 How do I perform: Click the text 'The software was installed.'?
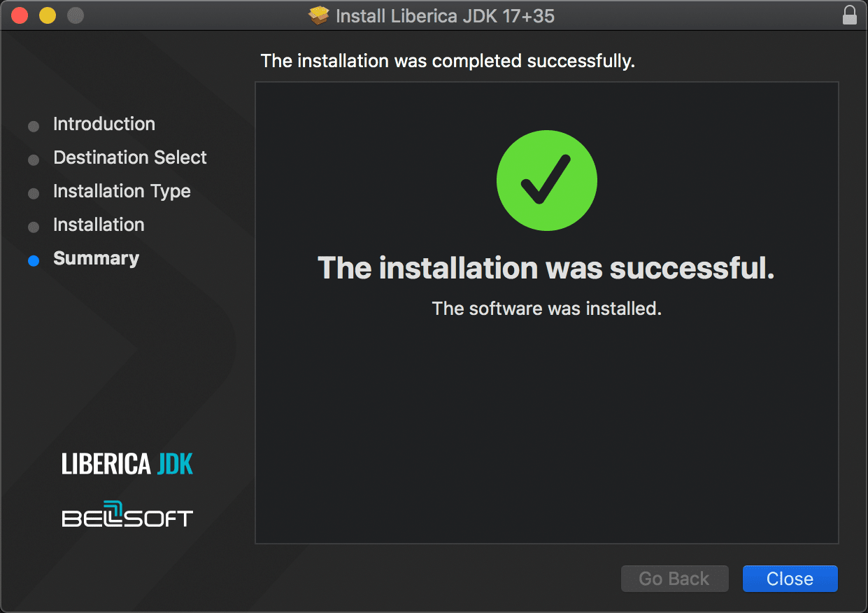click(546, 308)
